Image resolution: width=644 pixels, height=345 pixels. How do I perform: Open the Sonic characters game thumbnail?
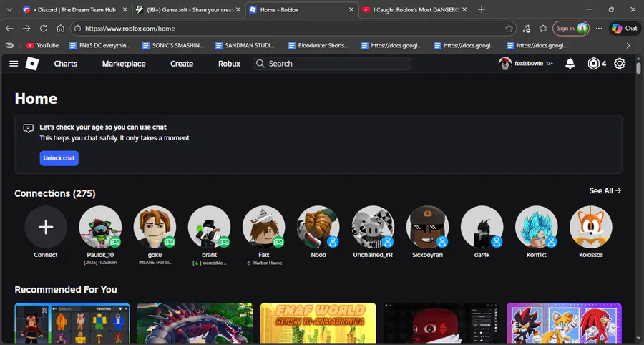(x=564, y=324)
